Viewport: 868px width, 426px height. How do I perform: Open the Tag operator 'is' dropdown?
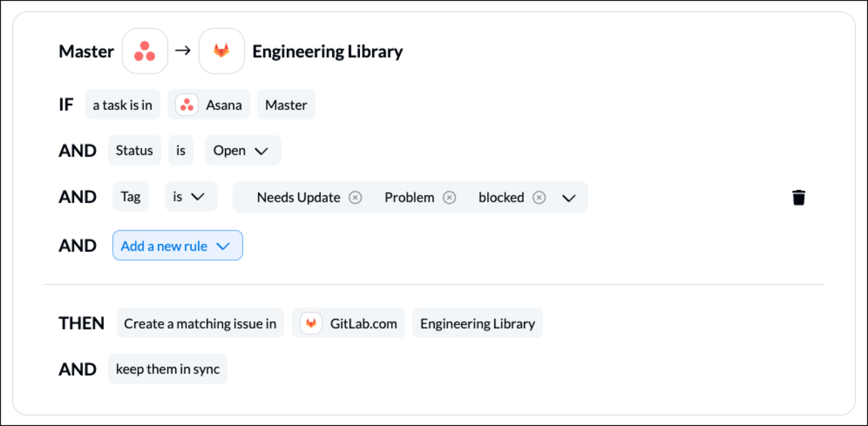(191, 197)
